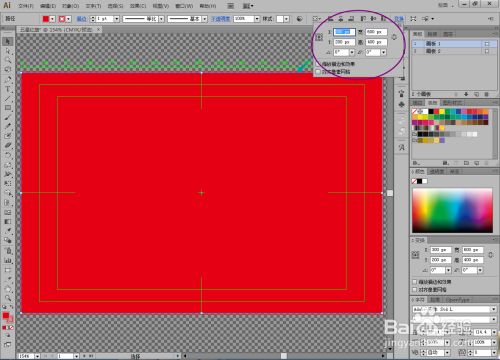This screenshot has height=360, width=500.
Task: Tick the second checkbox in Transform popup
Action: (x=318, y=72)
